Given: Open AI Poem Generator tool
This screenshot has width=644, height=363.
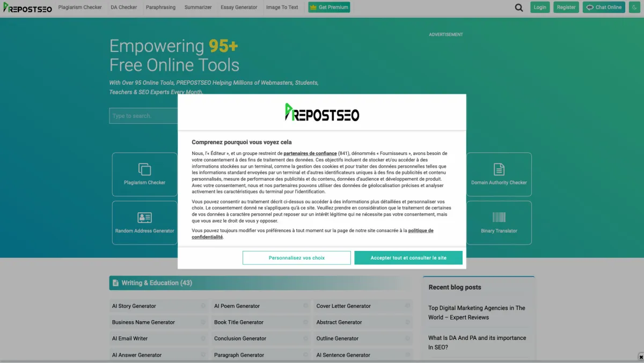Looking at the screenshot, I should click(237, 306).
